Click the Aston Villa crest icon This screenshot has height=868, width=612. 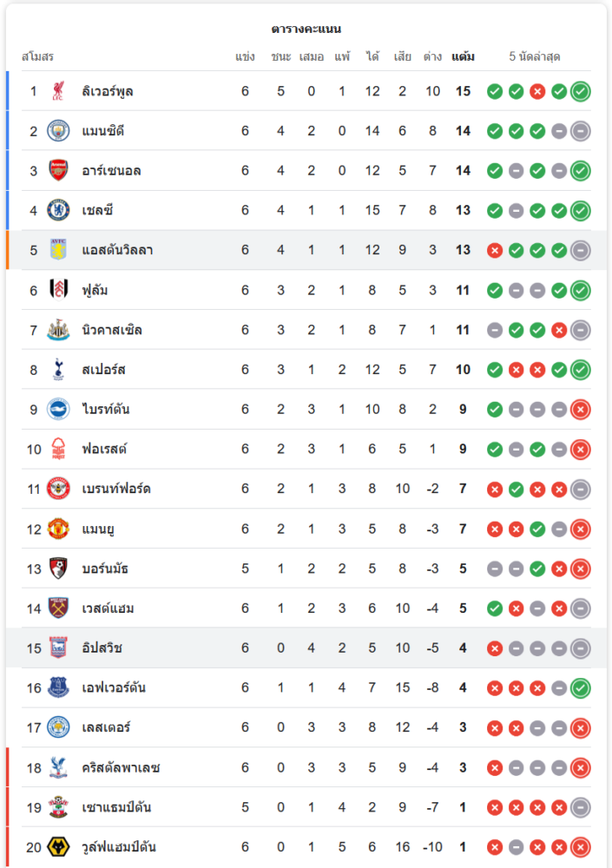pos(58,250)
